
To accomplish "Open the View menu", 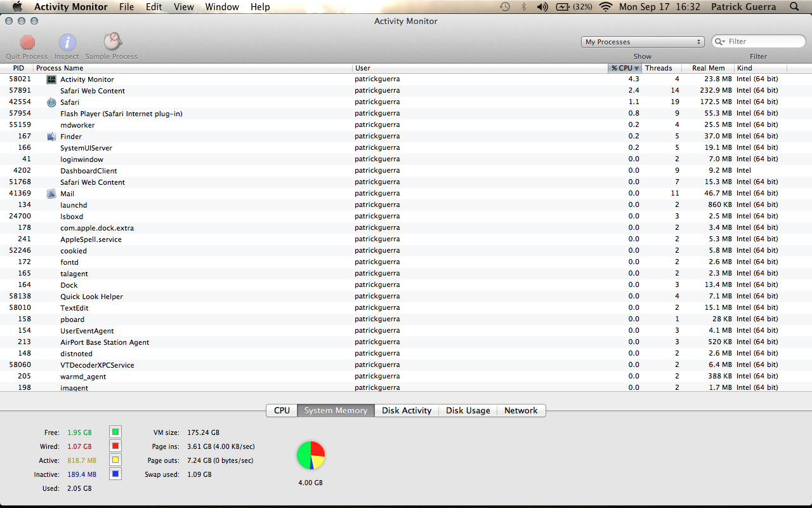I will [184, 7].
